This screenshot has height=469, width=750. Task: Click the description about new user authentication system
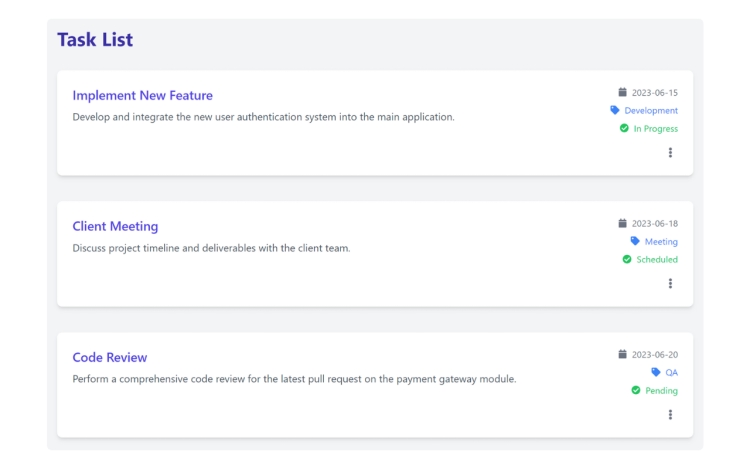(264, 117)
